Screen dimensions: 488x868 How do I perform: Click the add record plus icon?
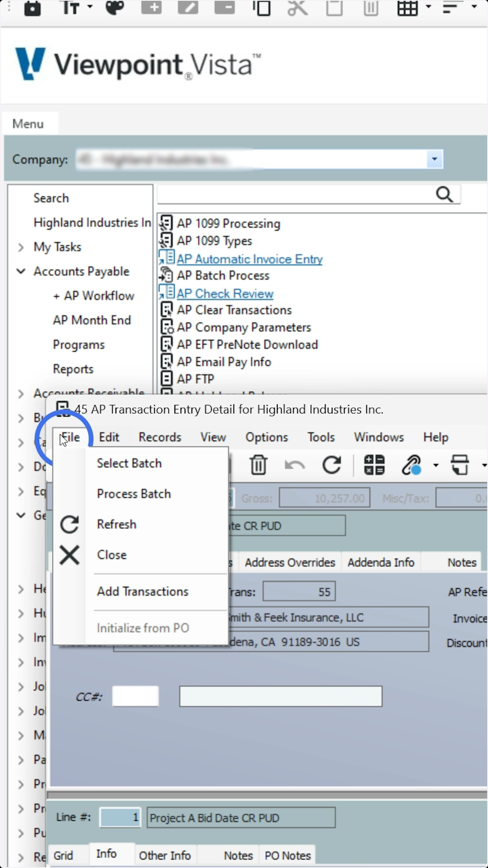click(151, 7)
